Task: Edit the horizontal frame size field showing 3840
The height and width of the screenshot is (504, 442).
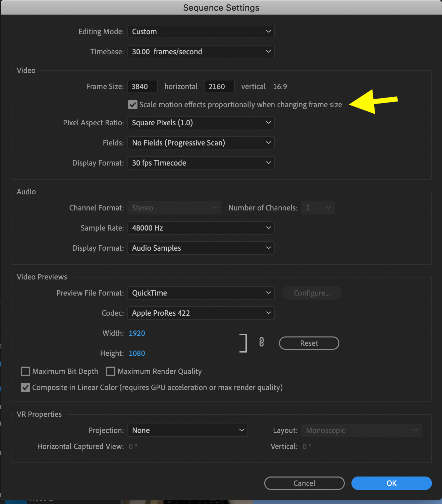Action: pos(142,86)
